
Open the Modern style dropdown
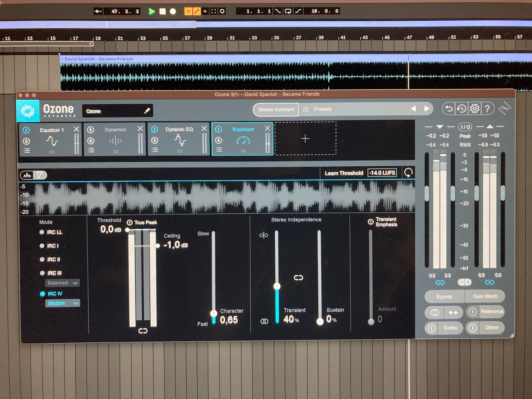(63, 303)
